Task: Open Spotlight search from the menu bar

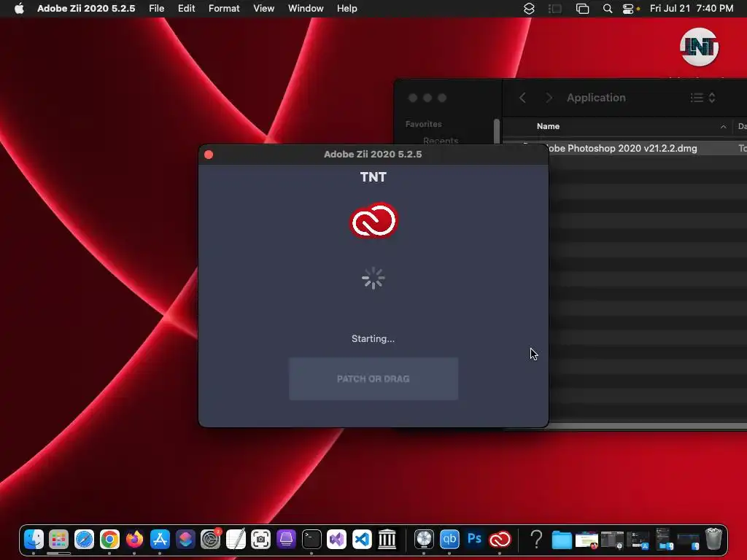Action: click(608, 9)
